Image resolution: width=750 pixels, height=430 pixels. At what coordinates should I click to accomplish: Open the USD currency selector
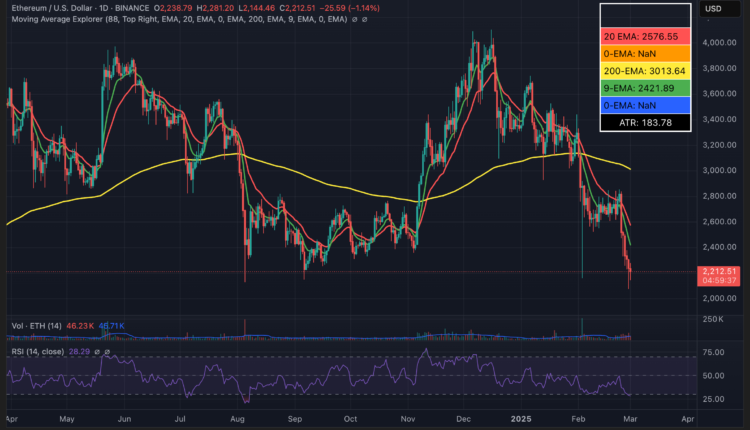[x=714, y=9]
